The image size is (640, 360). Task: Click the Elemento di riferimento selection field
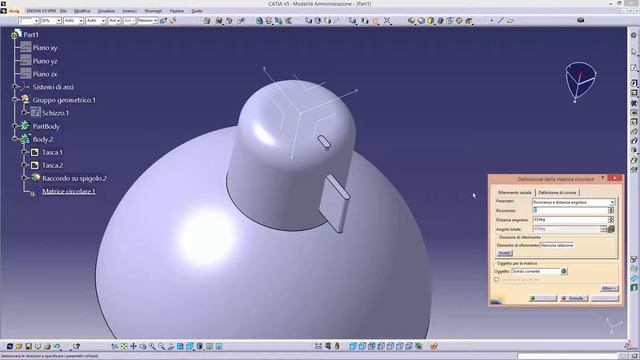point(557,245)
